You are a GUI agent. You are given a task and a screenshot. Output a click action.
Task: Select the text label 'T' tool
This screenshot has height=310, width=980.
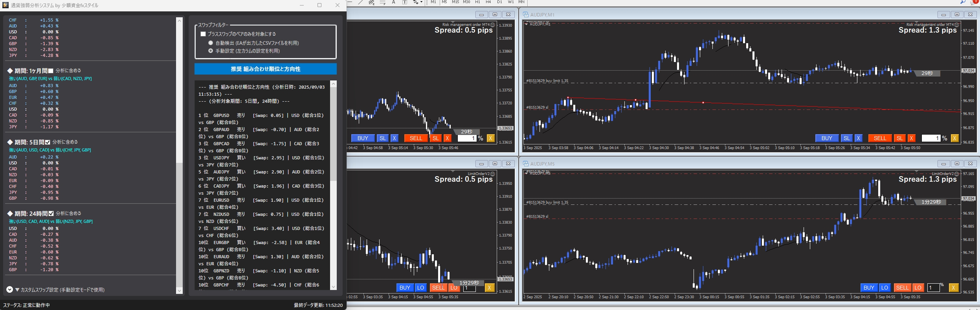(x=404, y=2)
